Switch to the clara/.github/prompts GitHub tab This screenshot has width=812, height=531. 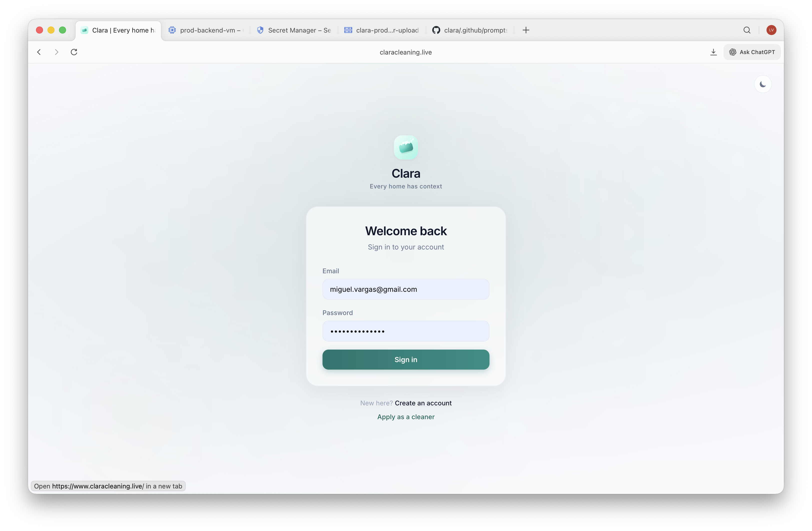pyautogui.click(x=470, y=30)
